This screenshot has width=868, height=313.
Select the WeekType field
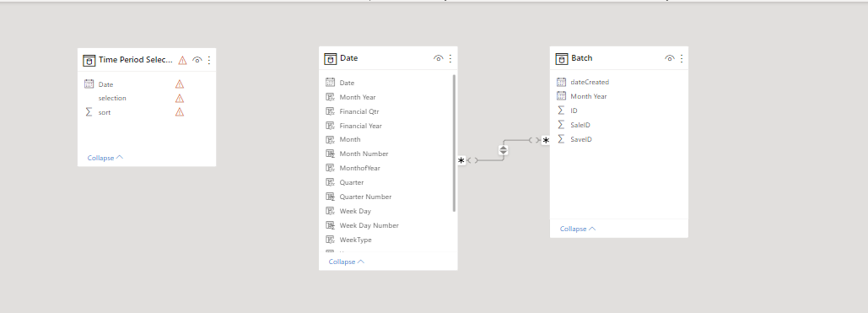coord(356,240)
